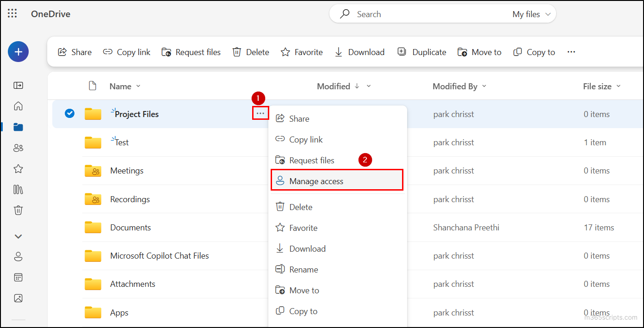This screenshot has height=328, width=644.
Task: Choose Move to in the context menu
Action: click(338, 290)
